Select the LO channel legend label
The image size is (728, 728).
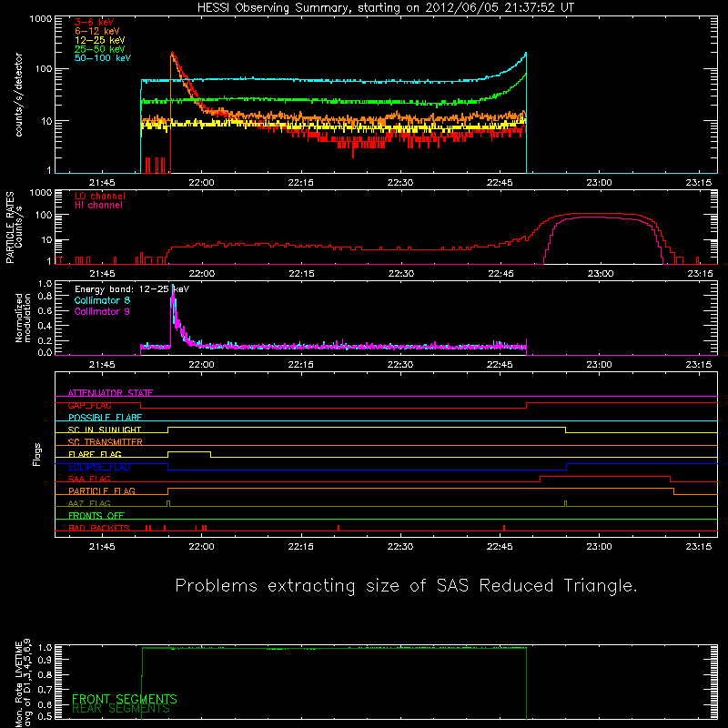[x=100, y=196]
